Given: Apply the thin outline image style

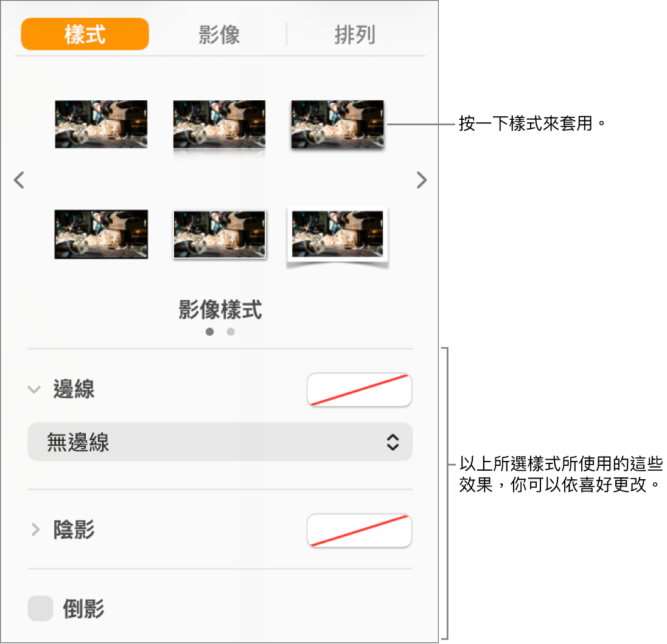Looking at the screenshot, I should [x=220, y=235].
